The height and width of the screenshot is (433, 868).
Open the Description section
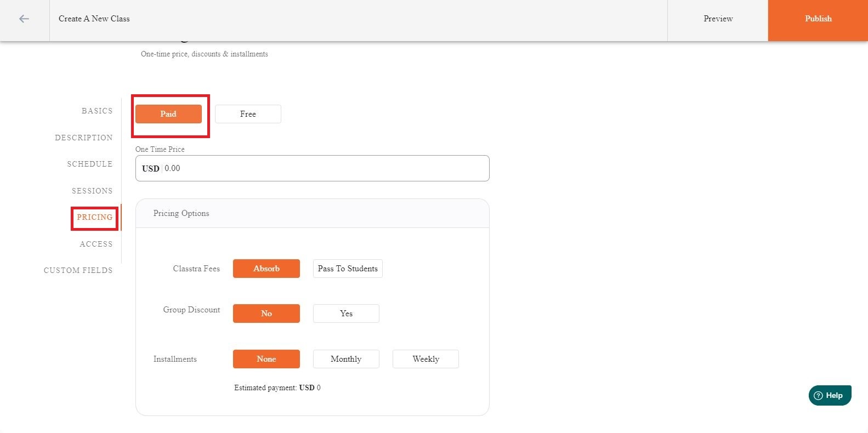pyautogui.click(x=84, y=138)
